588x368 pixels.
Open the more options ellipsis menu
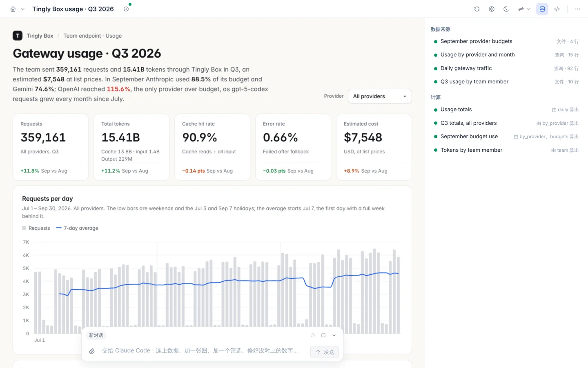(578, 9)
